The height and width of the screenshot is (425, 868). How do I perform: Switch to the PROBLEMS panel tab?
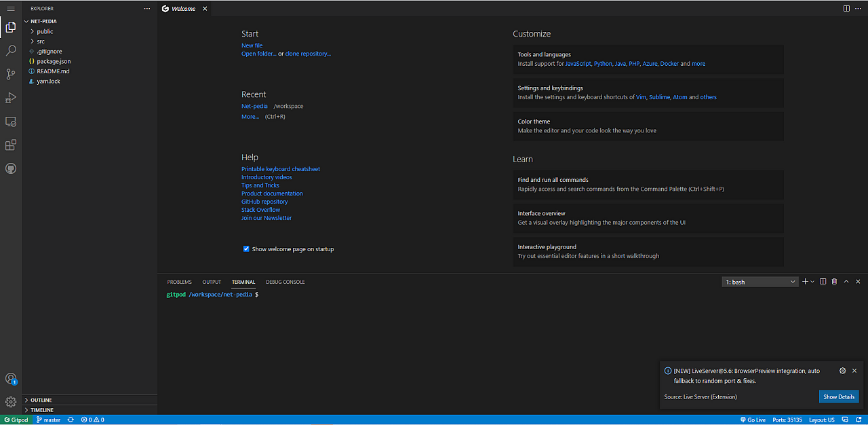[180, 282]
